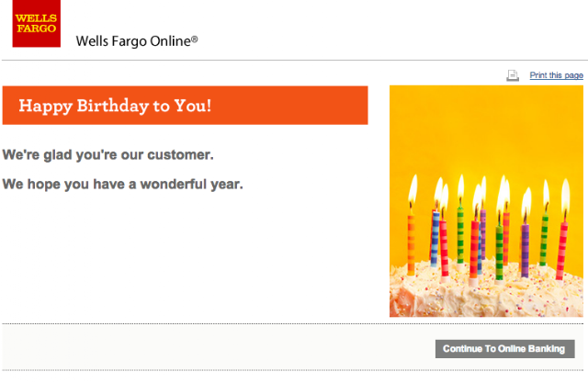Click the leftmost orange striped candle
The image size is (588, 383).
click(412, 243)
